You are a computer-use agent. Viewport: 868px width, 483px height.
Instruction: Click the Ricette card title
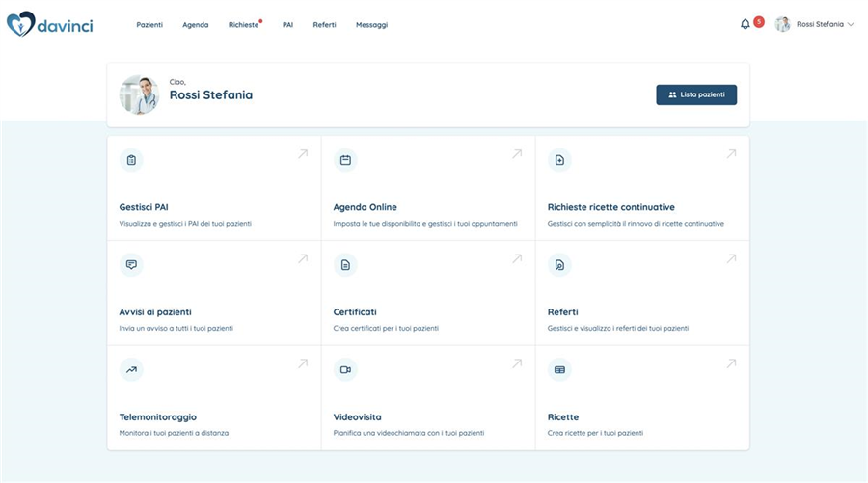coord(563,417)
